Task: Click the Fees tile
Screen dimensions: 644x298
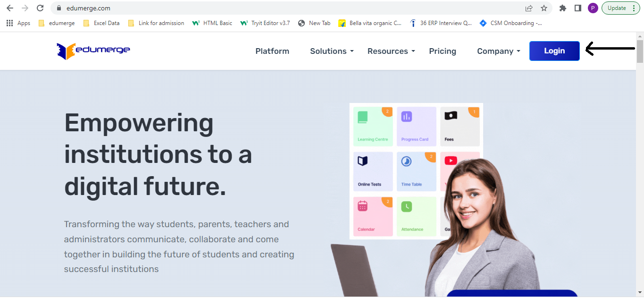Action: pos(460,127)
